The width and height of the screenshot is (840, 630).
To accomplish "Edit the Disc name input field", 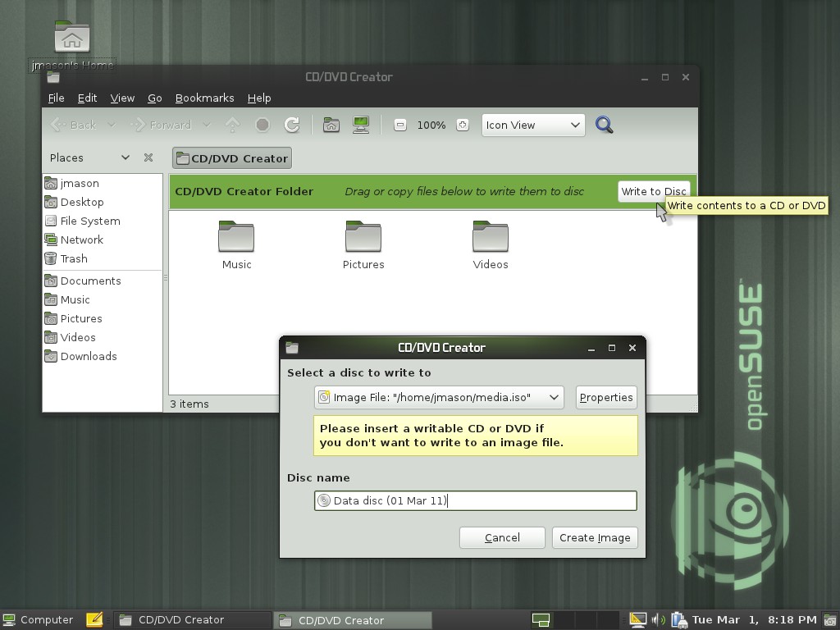I will pos(475,500).
